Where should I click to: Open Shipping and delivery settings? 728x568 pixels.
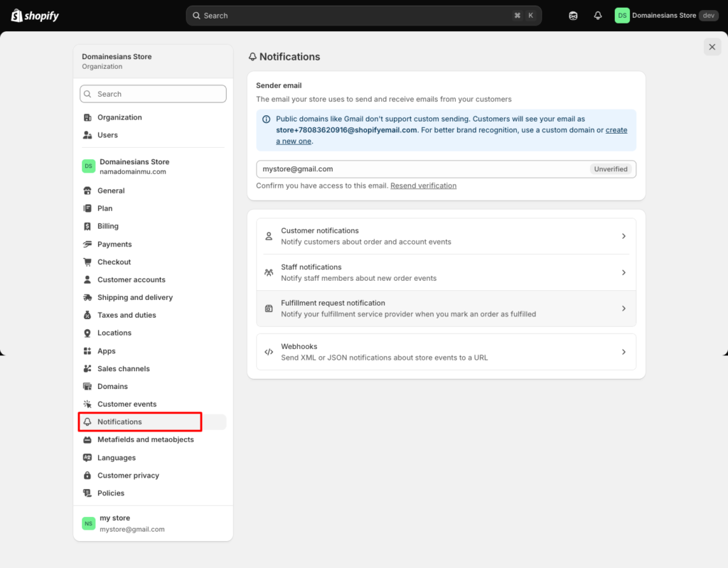point(154,297)
